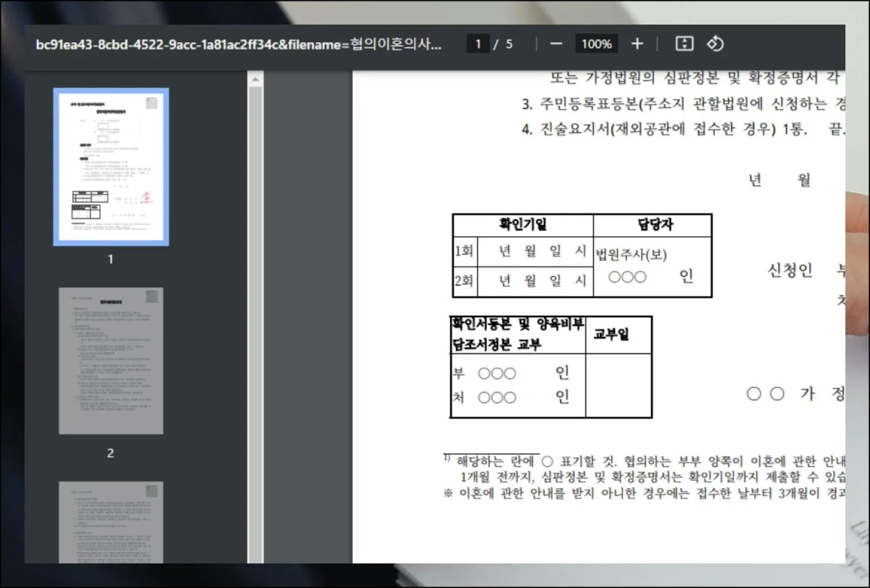
Task: Open the page 2 thumbnail
Action: pyautogui.click(x=111, y=360)
